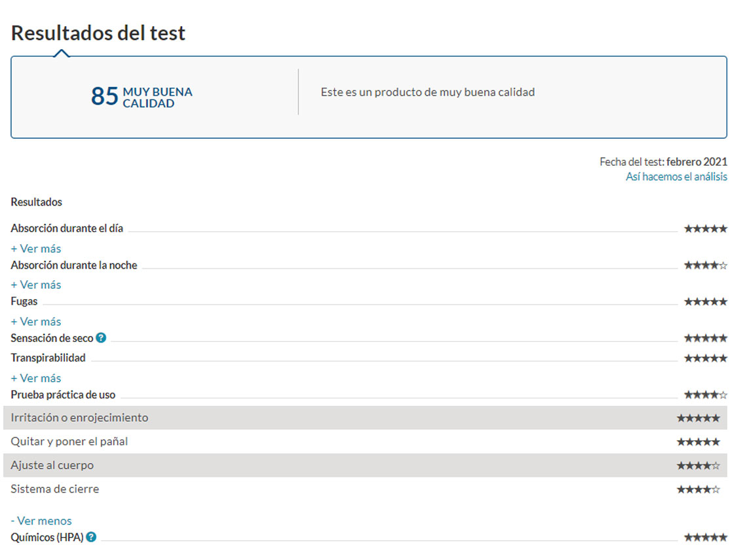This screenshot has width=747, height=560.
Task: Show more details under Fugas
Action: (x=36, y=322)
